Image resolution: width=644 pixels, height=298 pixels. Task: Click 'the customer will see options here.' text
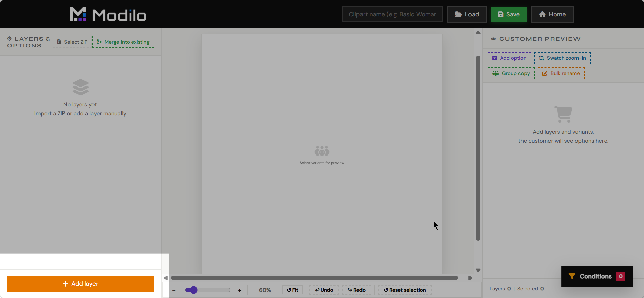pyautogui.click(x=563, y=141)
